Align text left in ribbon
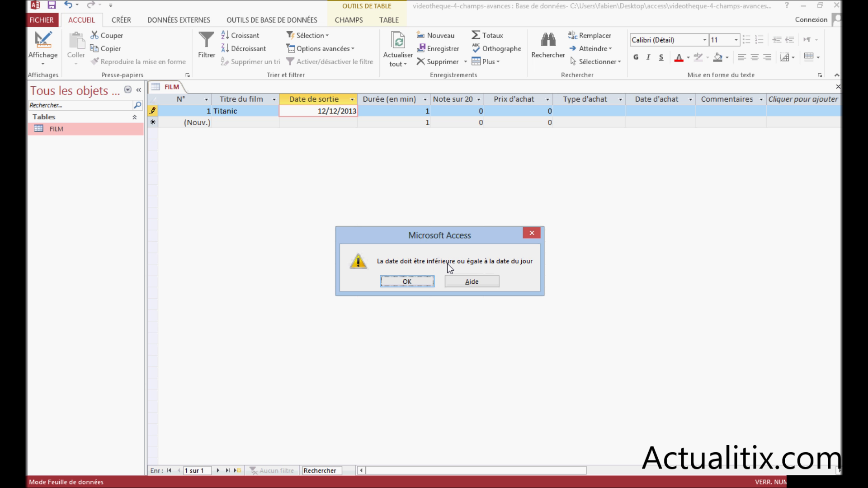Screen dimensions: 868x488 (x=742, y=57)
